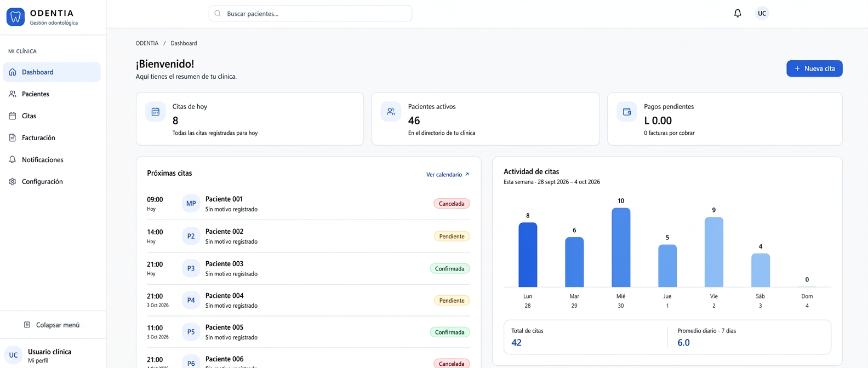Screen dimensions: 868x368
Task: Click the Citas de hoy calendar icon
Action: pyautogui.click(x=156, y=112)
